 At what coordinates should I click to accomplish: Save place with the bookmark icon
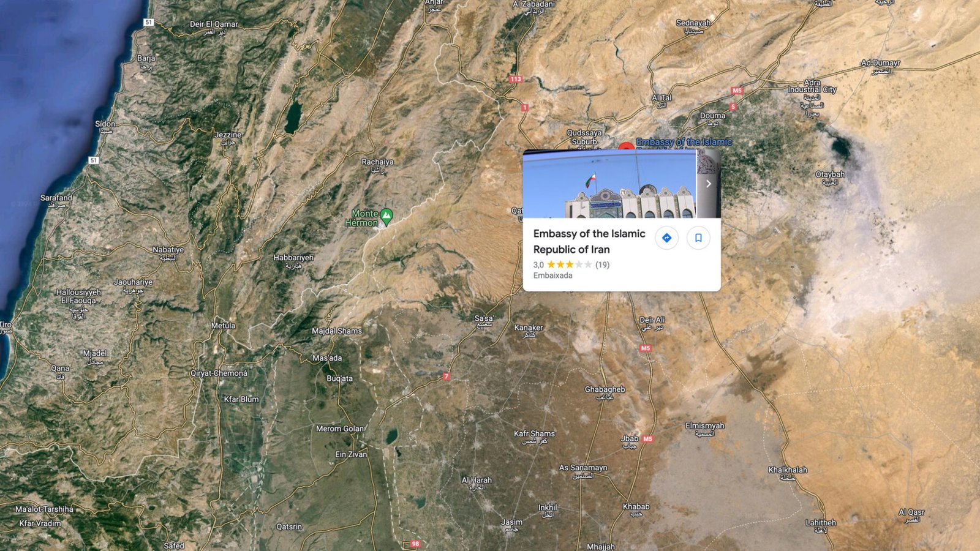click(x=698, y=238)
